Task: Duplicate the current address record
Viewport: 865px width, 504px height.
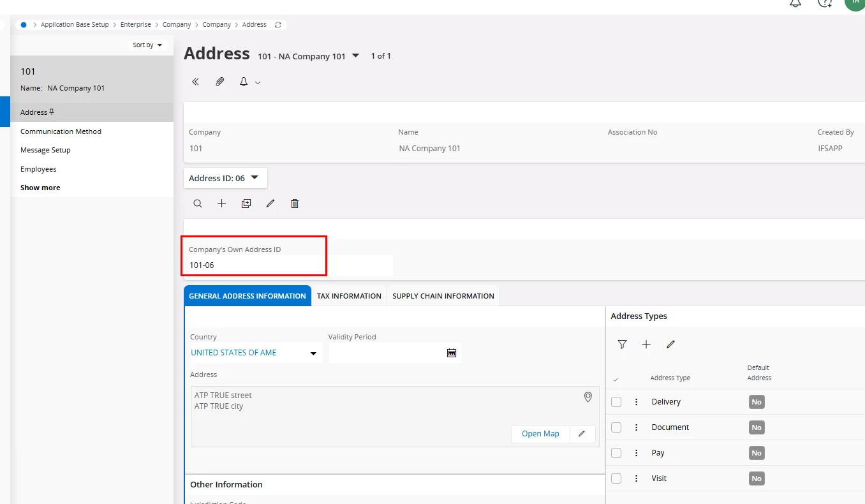Action: [246, 204]
